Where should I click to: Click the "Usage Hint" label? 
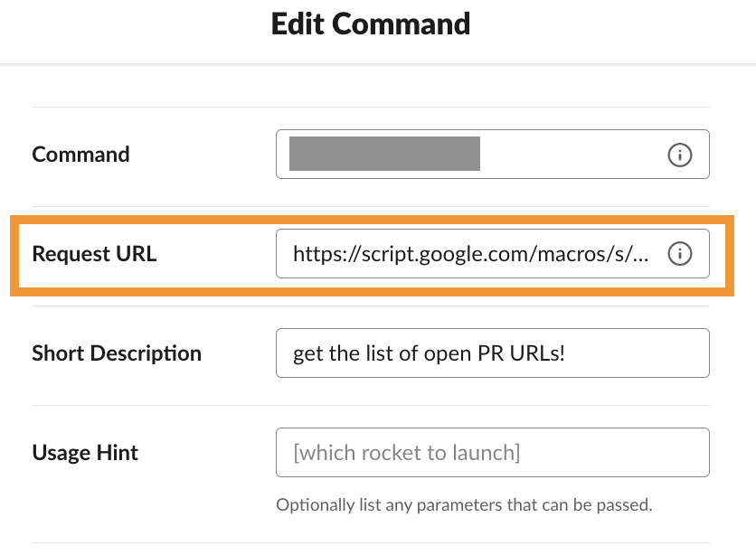click(x=85, y=452)
